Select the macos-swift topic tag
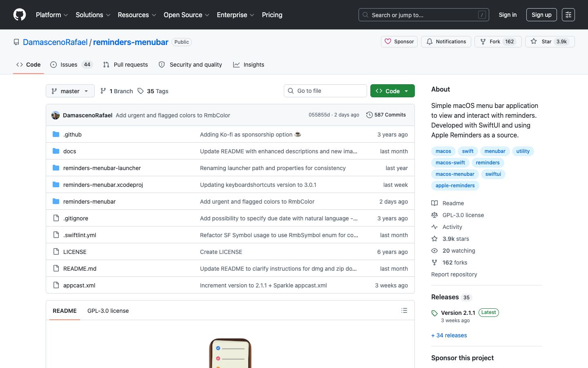588x368 pixels. (x=450, y=163)
